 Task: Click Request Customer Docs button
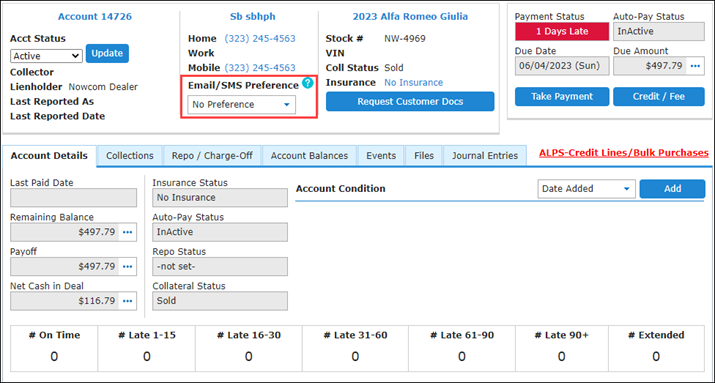[410, 101]
